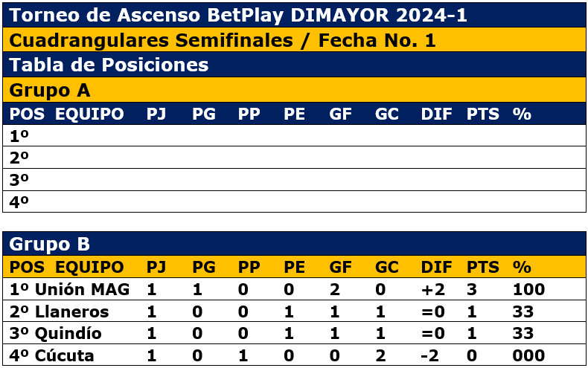Click Cúcuta's -2 goal difference
The width and height of the screenshot is (588, 368).
(x=430, y=356)
